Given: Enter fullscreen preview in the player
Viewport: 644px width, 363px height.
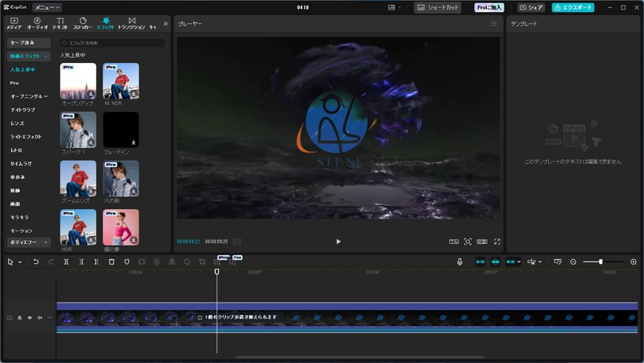Looking at the screenshot, I should click(x=497, y=241).
